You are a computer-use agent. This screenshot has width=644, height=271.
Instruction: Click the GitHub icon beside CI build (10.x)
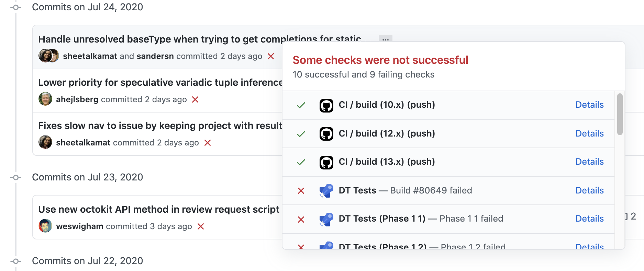326,105
